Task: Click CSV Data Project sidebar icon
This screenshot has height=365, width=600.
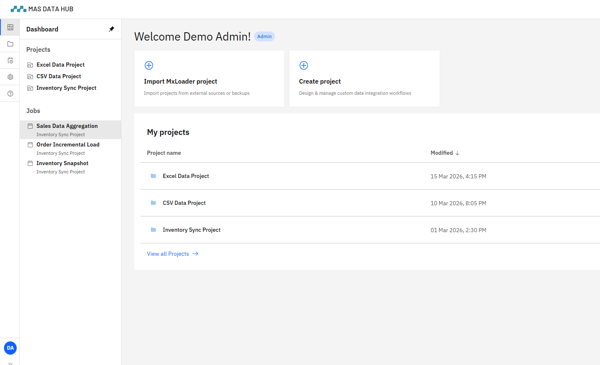Action: click(x=30, y=77)
